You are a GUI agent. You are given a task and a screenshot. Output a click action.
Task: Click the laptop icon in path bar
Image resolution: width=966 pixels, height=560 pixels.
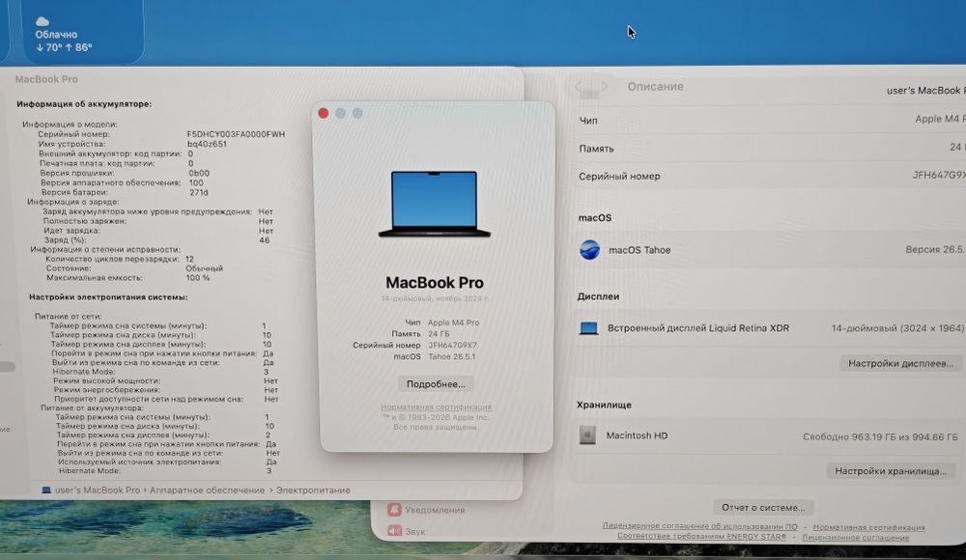46,490
